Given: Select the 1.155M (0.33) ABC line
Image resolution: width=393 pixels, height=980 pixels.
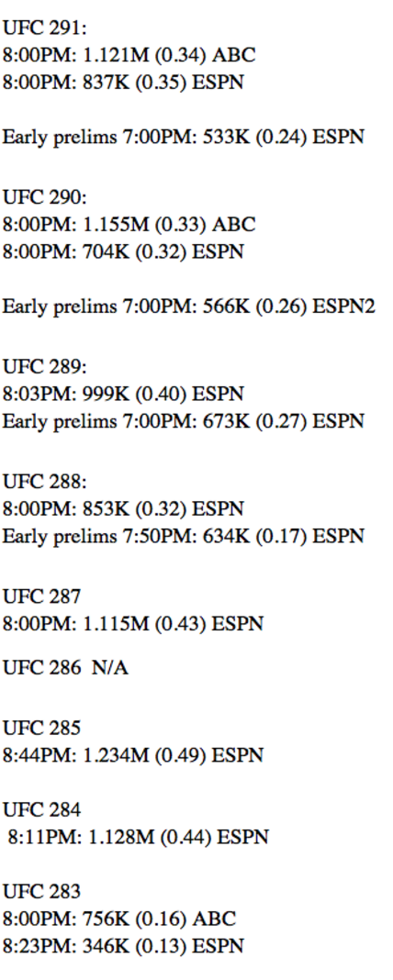Looking at the screenshot, I should [x=129, y=225].
